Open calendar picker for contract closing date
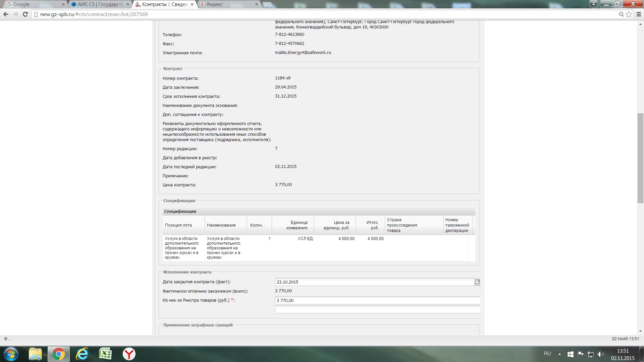 coord(477,282)
